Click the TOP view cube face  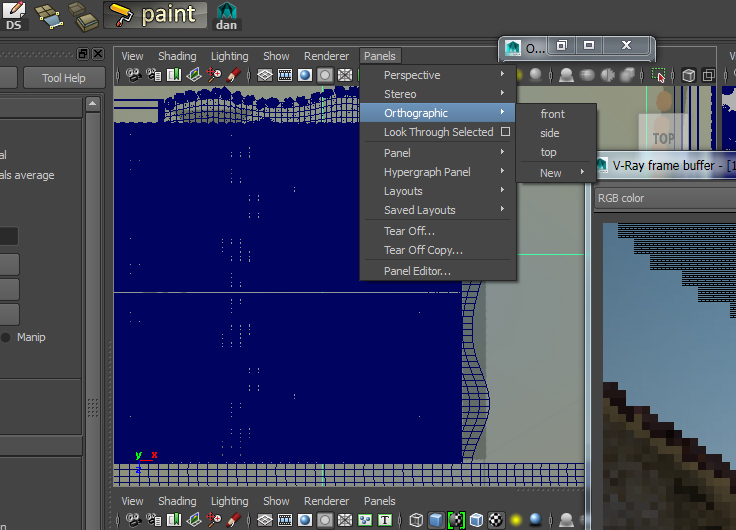pos(664,138)
